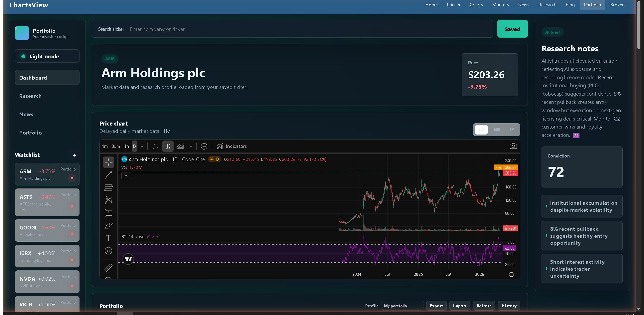Set chart interval to D

tap(134, 146)
